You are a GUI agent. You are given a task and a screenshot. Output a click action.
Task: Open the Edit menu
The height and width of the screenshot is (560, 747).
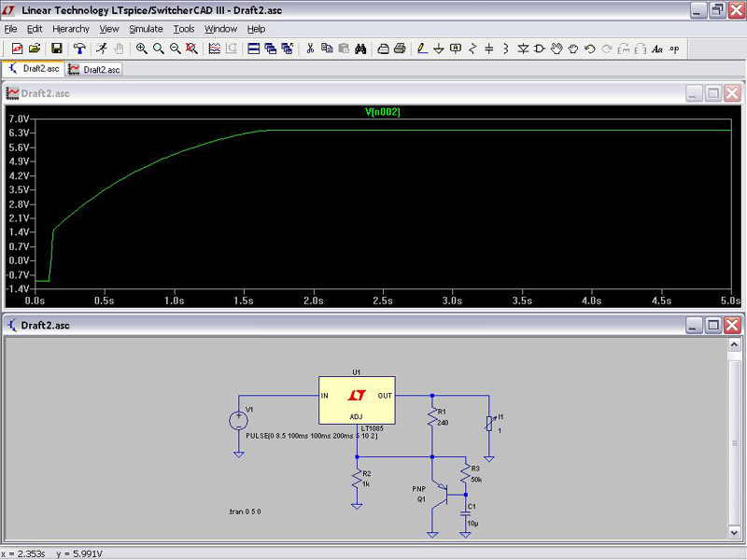pos(35,29)
